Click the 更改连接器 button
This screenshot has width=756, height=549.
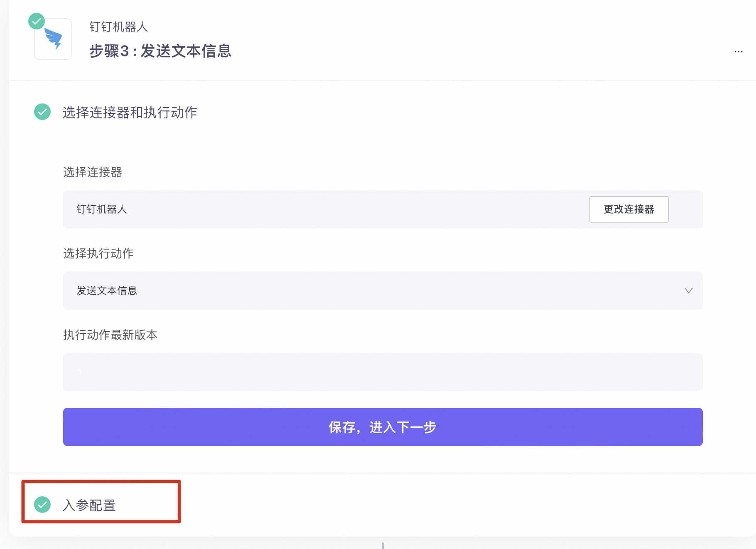[629, 209]
